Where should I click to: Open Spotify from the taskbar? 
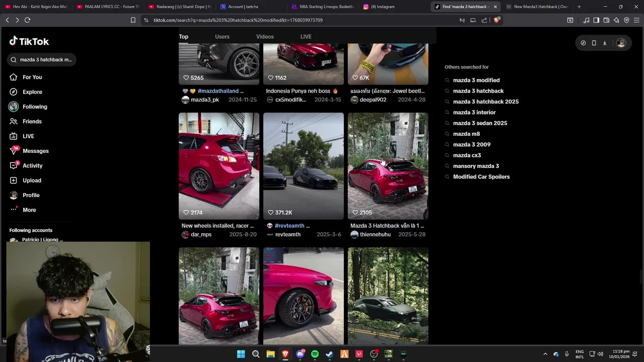(315, 354)
